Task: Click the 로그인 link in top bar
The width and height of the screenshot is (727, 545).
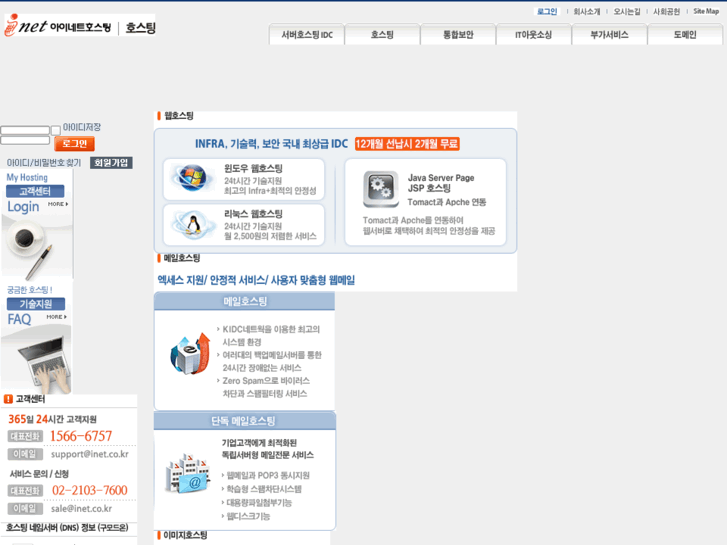Action: tap(547, 12)
